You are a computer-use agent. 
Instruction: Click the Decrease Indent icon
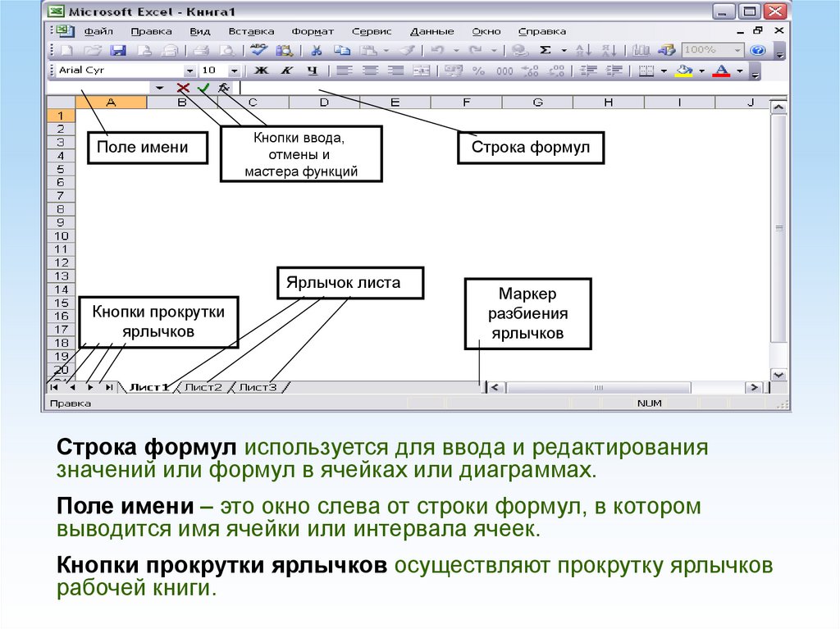point(589,71)
